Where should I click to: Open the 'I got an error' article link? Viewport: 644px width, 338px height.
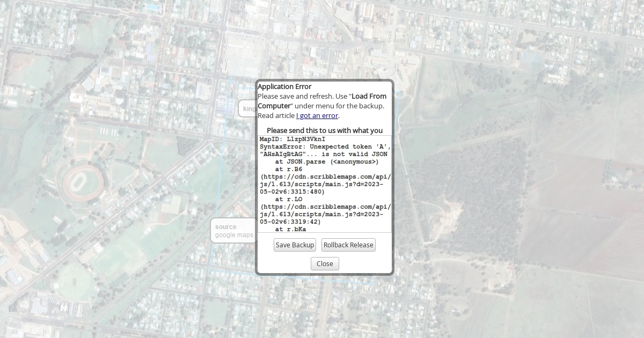[317, 115]
